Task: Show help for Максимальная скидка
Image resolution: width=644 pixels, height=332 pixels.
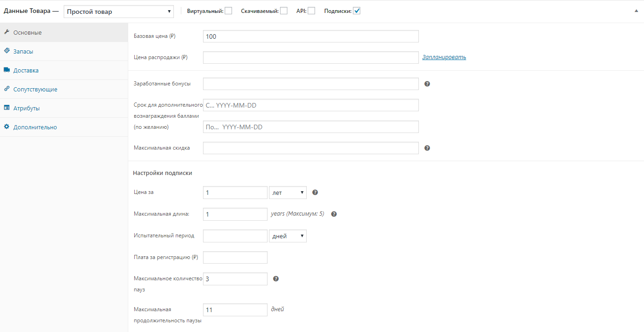Action: pos(427,148)
